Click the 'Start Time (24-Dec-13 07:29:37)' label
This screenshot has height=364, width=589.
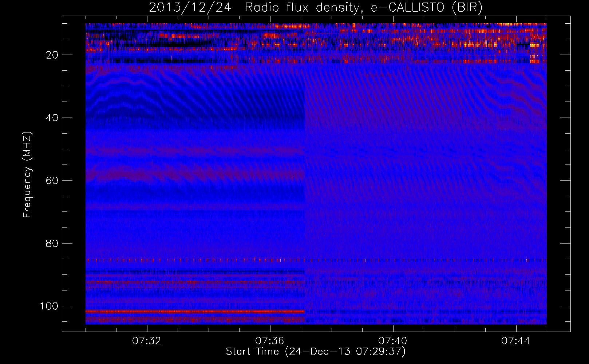[316, 352]
